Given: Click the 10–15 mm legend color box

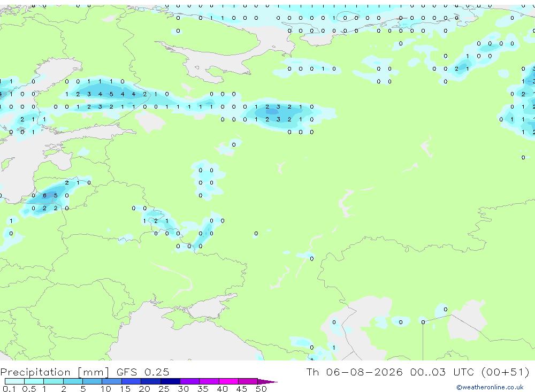Looking at the screenshot, I should point(112,381).
